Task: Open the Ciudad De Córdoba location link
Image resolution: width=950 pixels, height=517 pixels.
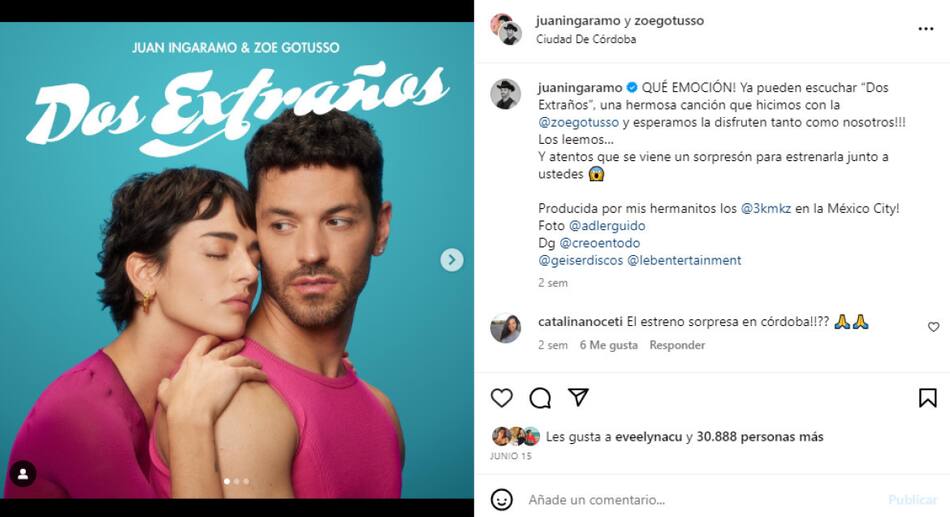Action: (x=585, y=39)
